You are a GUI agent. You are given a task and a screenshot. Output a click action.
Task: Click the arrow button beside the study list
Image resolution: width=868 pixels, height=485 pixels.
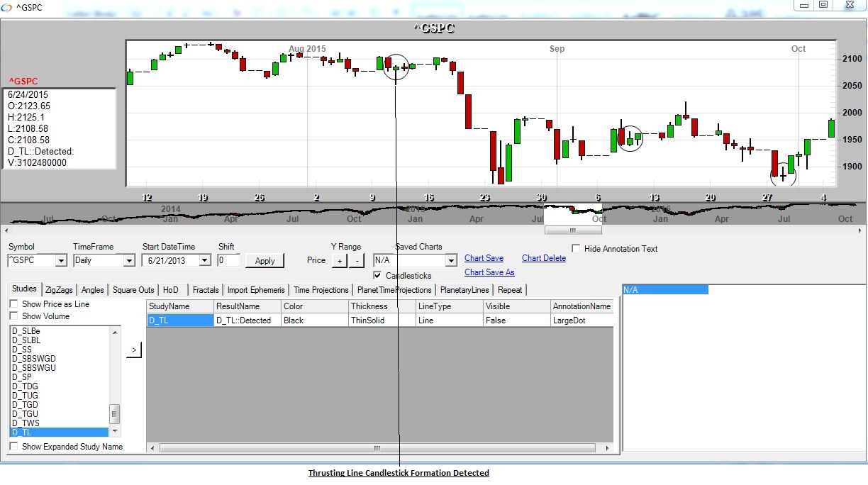[134, 350]
